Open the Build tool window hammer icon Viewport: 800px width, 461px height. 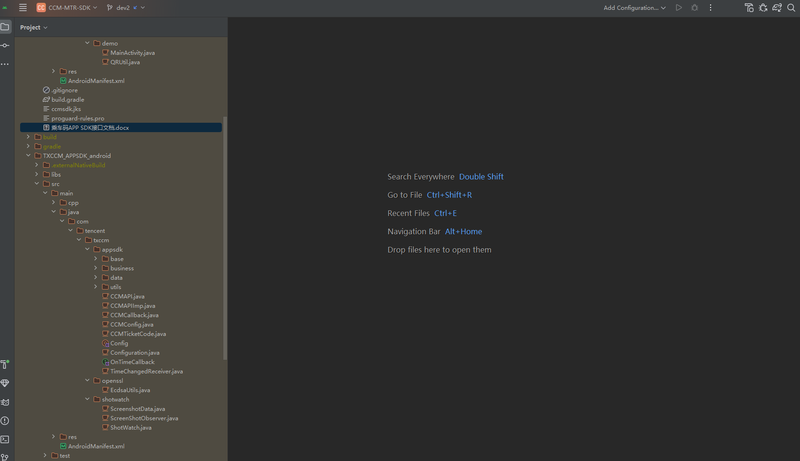coord(5,365)
